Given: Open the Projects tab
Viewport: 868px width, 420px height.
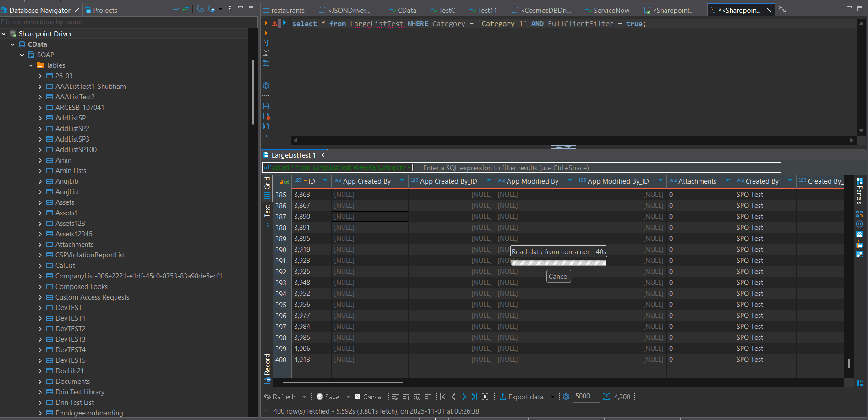Looking at the screenshot, I should 104,10.
